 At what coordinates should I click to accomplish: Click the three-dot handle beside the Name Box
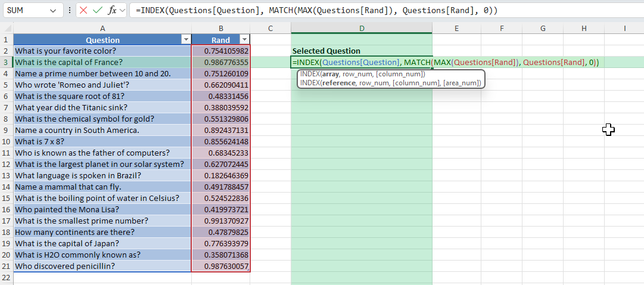pos(70,11)
